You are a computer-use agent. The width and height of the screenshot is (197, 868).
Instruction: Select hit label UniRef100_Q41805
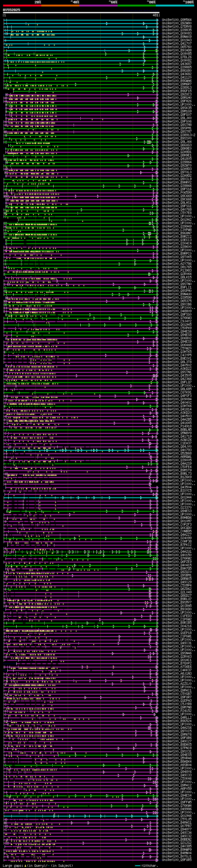click(x=176, y=159)
